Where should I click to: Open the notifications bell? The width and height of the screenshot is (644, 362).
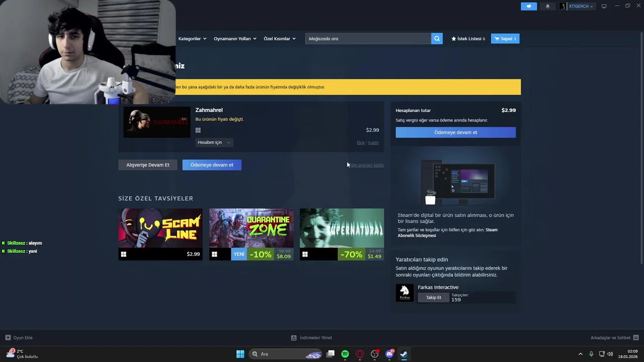coord(547,6)
